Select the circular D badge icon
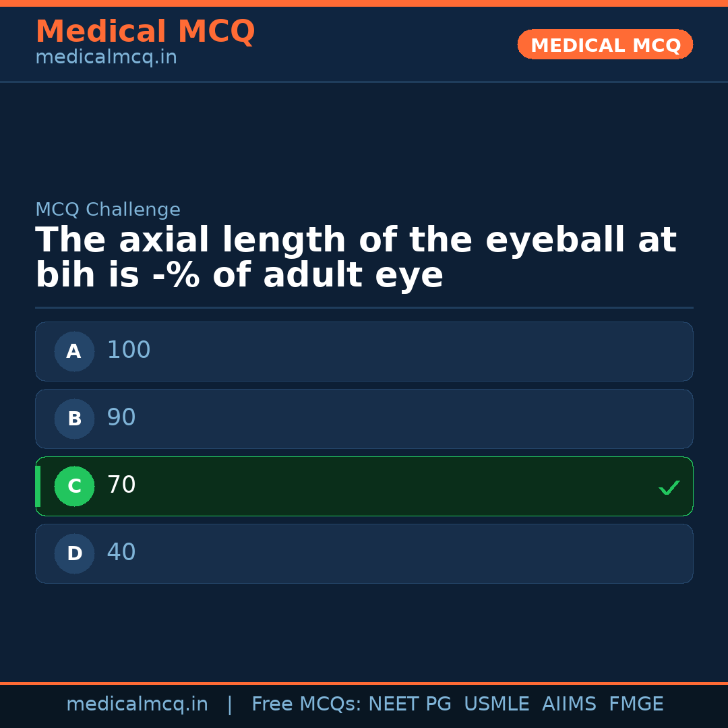The width and height of the screenshot is (728, 728). (74, 553)
